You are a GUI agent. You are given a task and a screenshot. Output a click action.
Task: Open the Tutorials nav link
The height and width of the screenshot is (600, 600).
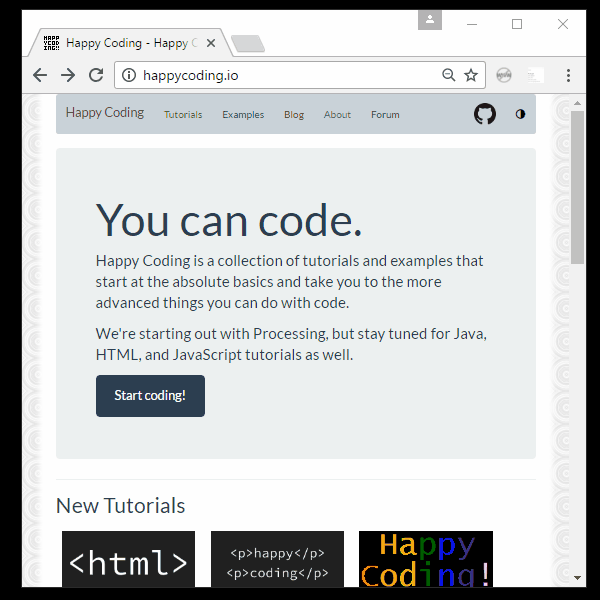(x=183, y=114)
